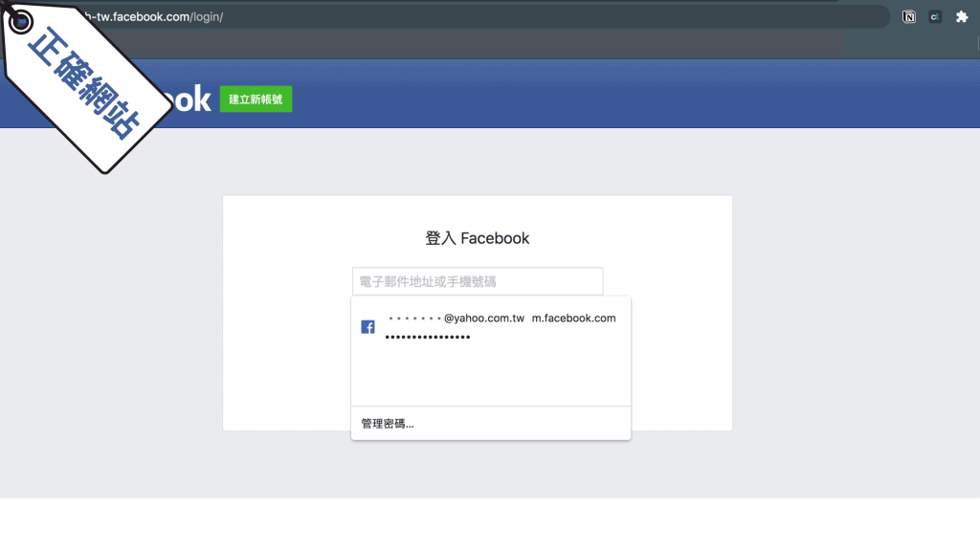Focus the 電子郵件地址或手機號碼 input field
Screen dimensions: 980x551
point(478,281)
